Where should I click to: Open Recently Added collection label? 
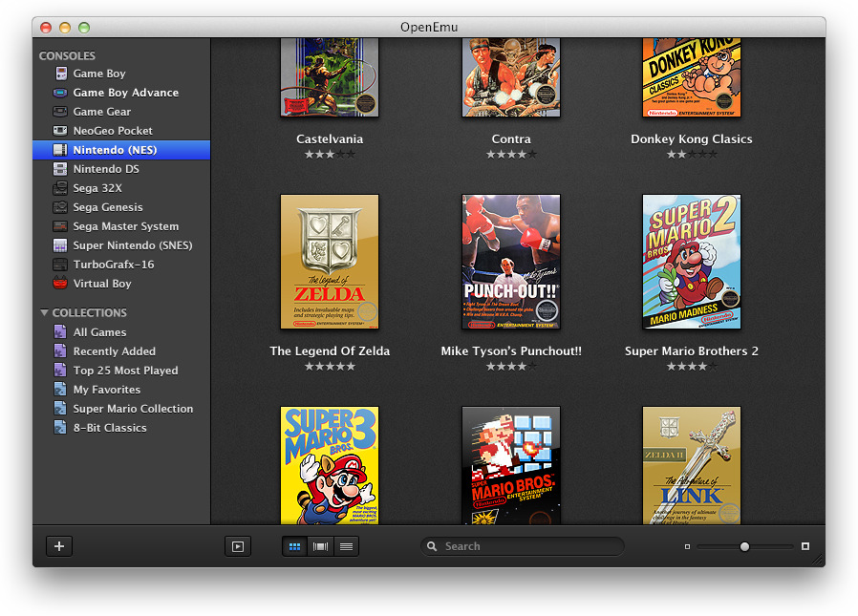click(115, 351)
